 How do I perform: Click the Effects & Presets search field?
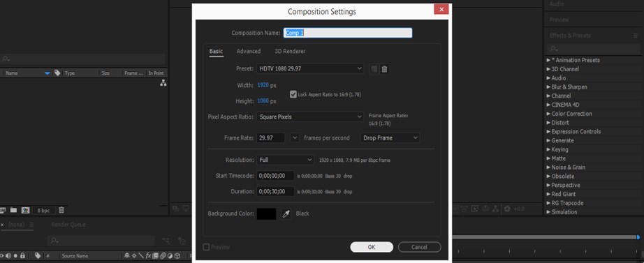594,48
